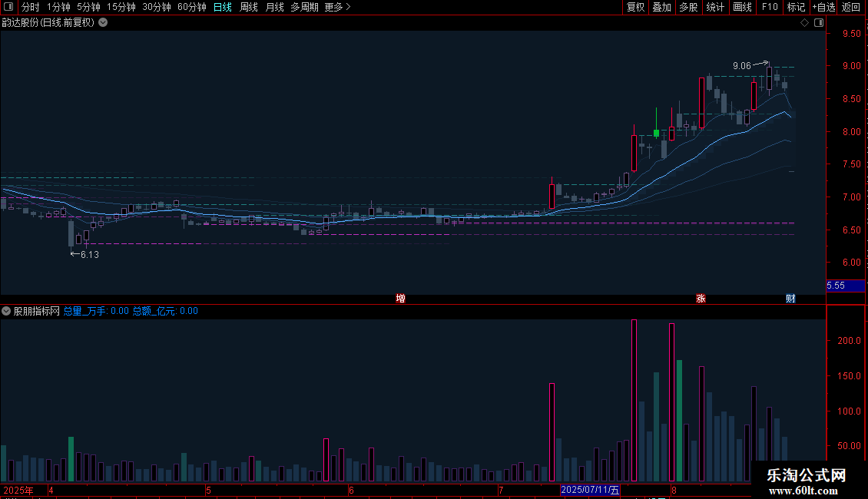This screenshot has width=868, height=499.
Task: Click the 200.0 volume axis label
Action: [849, 341]
